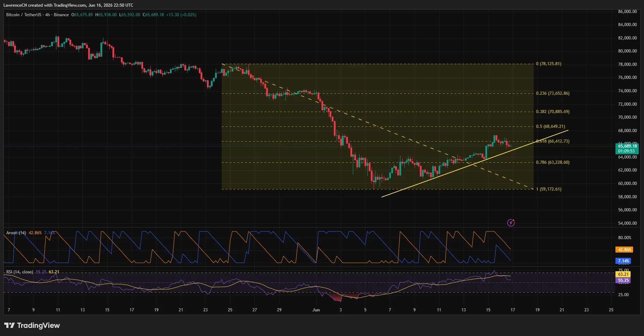Click the purple 55.25 RSI axis tag
Image resolution: width=644 pixels, height=336 pixels.
tap(623, 281)
